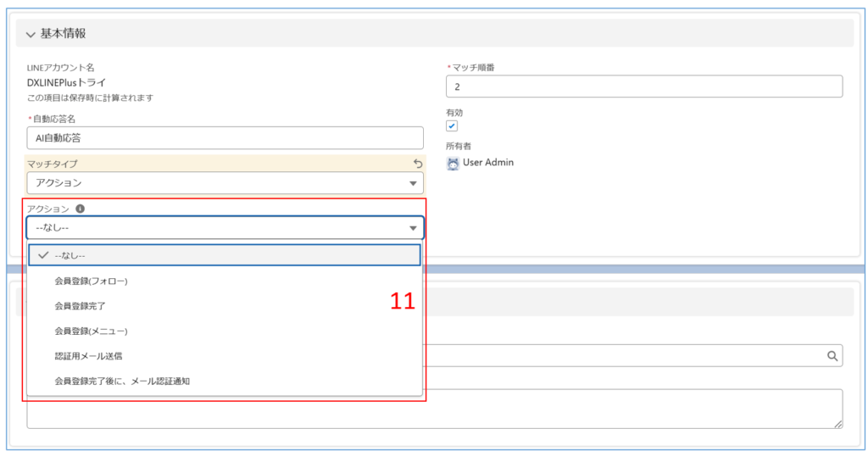The image size is (868, 451).
Task: Click the 自動応答名 text field
Action: pos(225,138)
